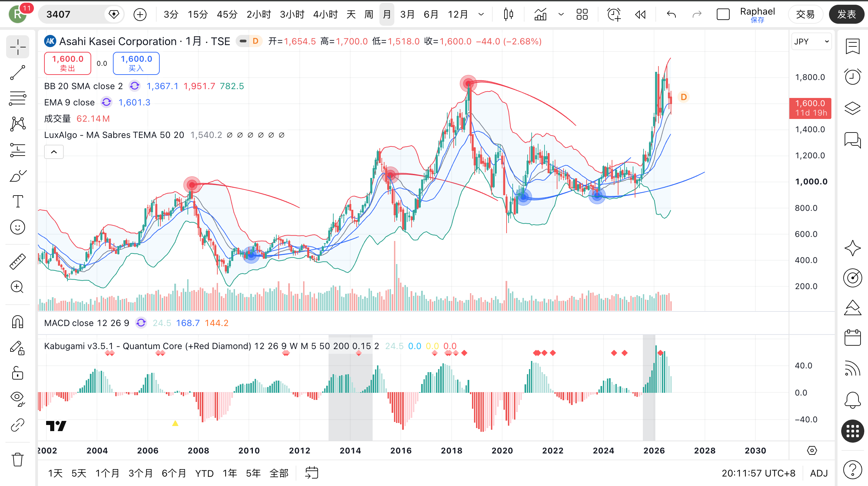Expand the indicator templates dropdown

click(561, 14)
